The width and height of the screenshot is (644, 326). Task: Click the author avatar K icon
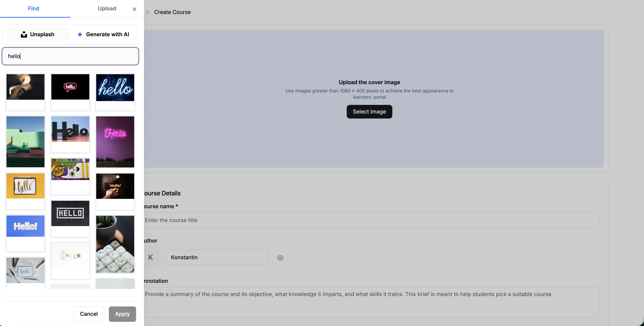coord(150,258)
